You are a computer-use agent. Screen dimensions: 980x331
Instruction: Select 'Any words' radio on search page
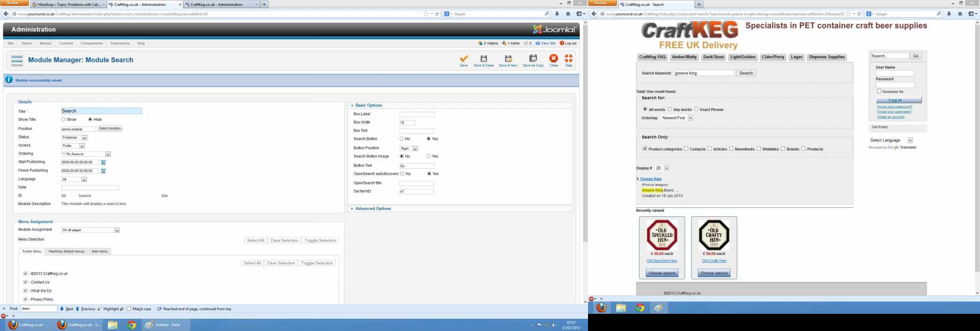(670, 109)
